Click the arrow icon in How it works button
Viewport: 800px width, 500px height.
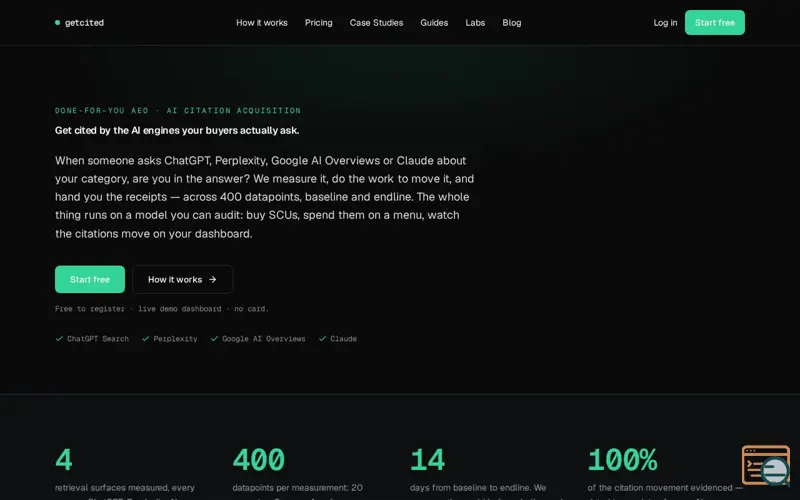[213, 279]
